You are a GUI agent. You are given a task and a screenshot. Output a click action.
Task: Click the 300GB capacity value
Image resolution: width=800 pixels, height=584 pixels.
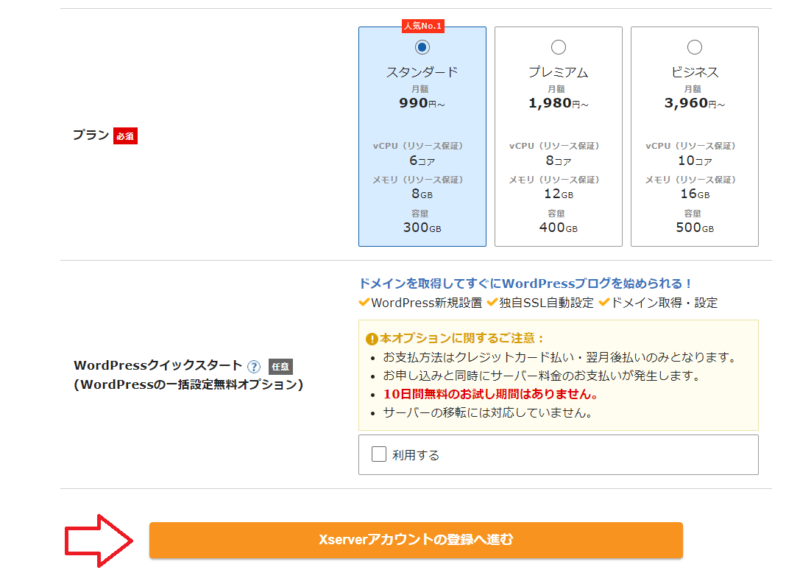(422, 227)
